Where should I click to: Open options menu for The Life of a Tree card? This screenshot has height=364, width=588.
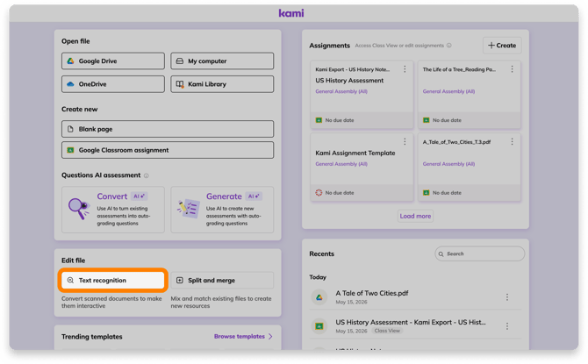pos(512,69)
